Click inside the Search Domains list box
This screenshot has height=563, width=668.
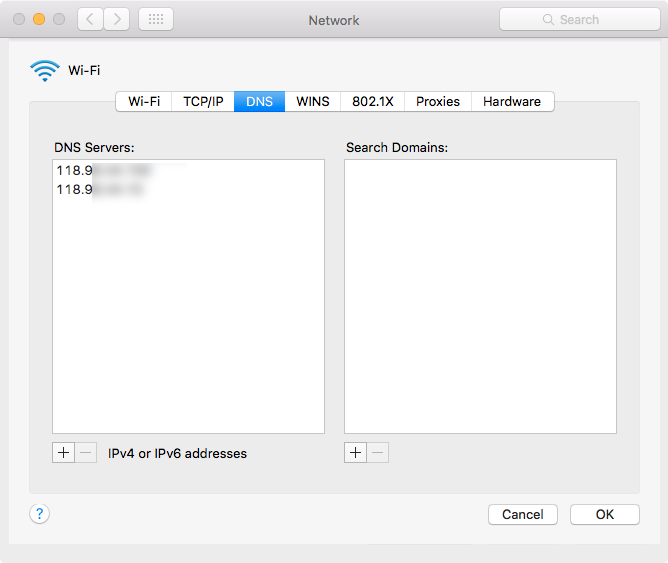coord(480,296)
